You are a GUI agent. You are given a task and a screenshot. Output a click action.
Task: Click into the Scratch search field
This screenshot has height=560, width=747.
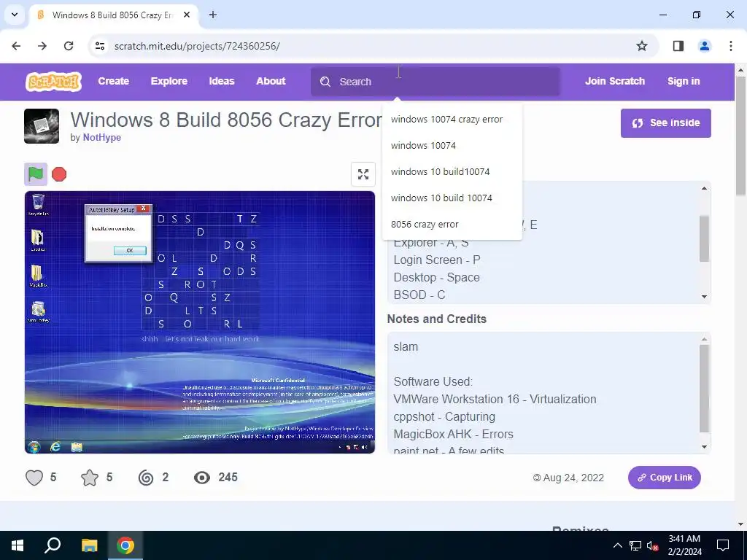click(436, 82)
